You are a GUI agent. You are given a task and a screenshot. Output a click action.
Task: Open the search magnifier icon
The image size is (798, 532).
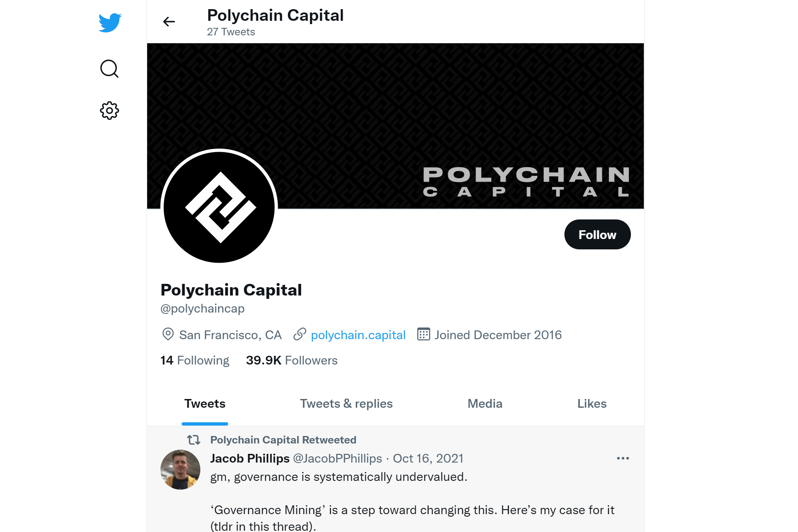(x=109, y=69)
